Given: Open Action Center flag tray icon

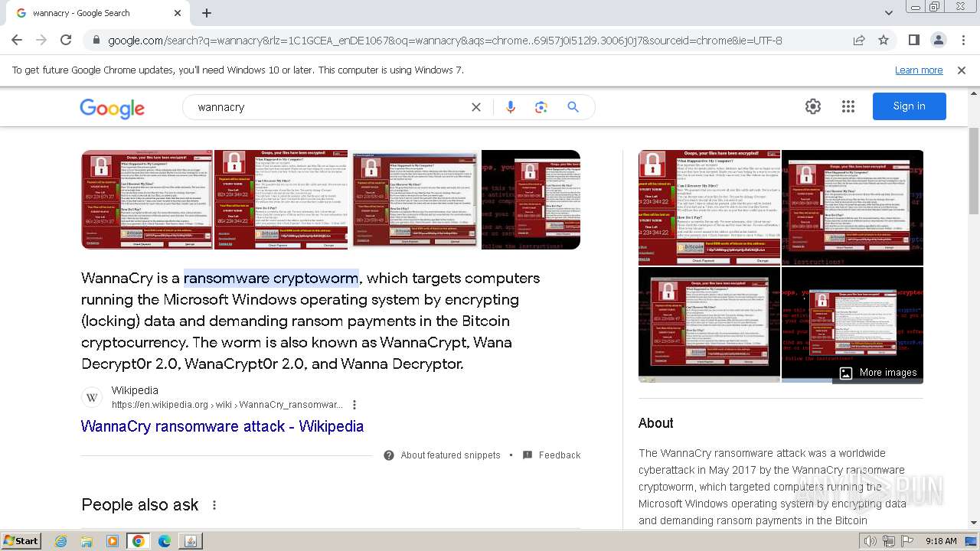Looking at the screenshot, I should click(x=907, y=541).
